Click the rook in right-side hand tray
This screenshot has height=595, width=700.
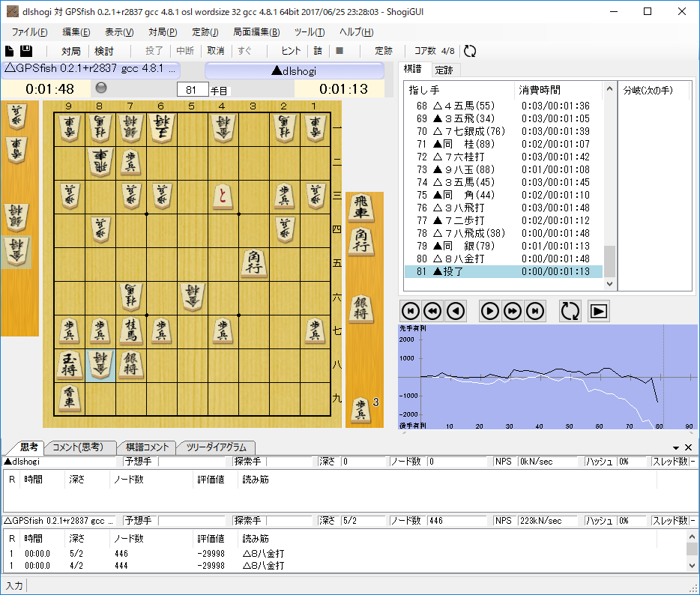coord(361,208)
